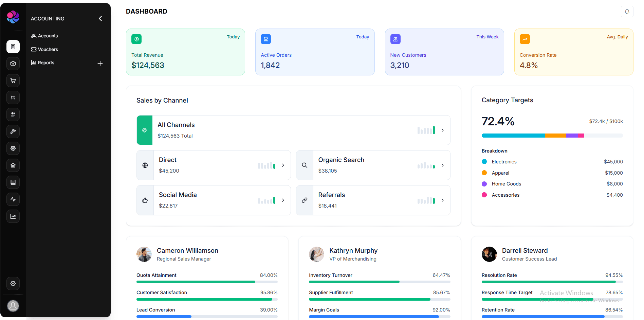Viewport: 644px width, 320px height.
Task: Open the Vouchers menu item
Action: 48,49
